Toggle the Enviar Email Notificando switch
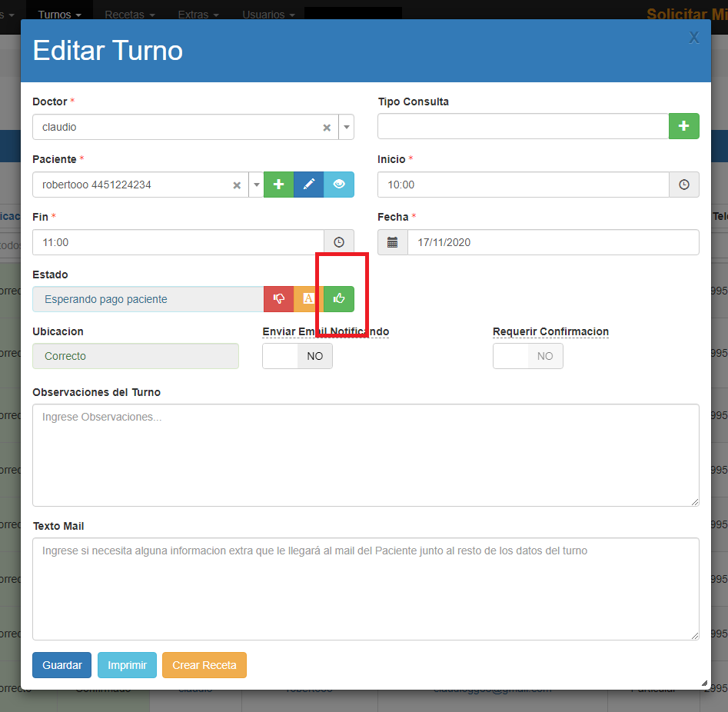 click(297, 356)
